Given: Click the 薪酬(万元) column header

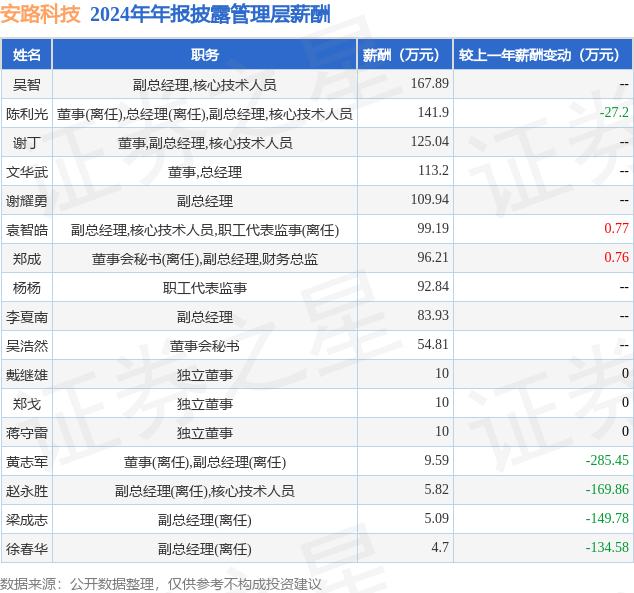Looking at the screenshot, I should [x=405, y=55].
